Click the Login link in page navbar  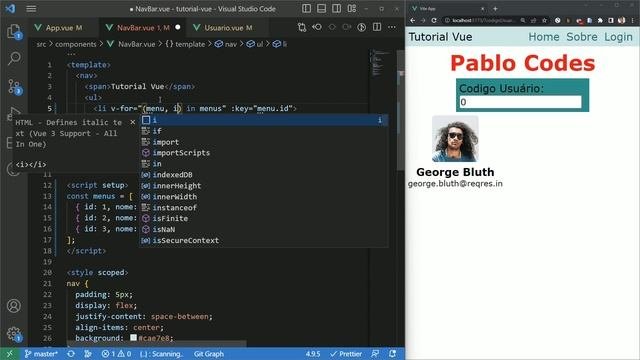[618, 37]
